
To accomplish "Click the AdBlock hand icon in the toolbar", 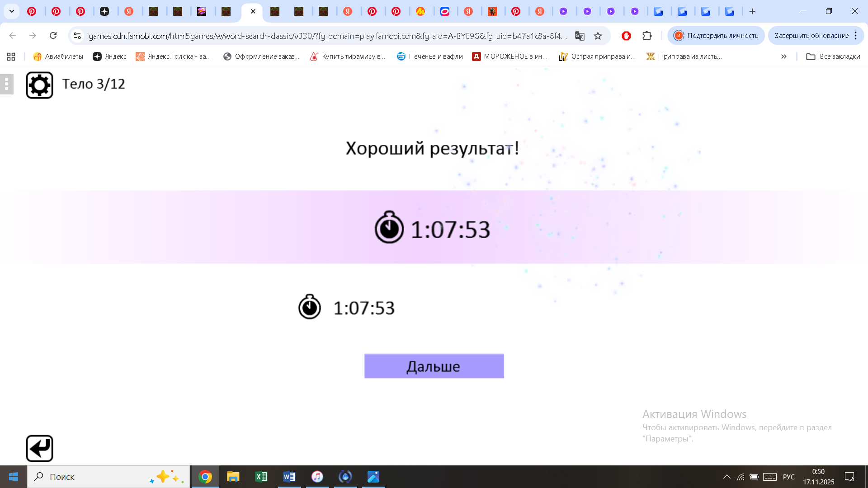I will point(626,36).
